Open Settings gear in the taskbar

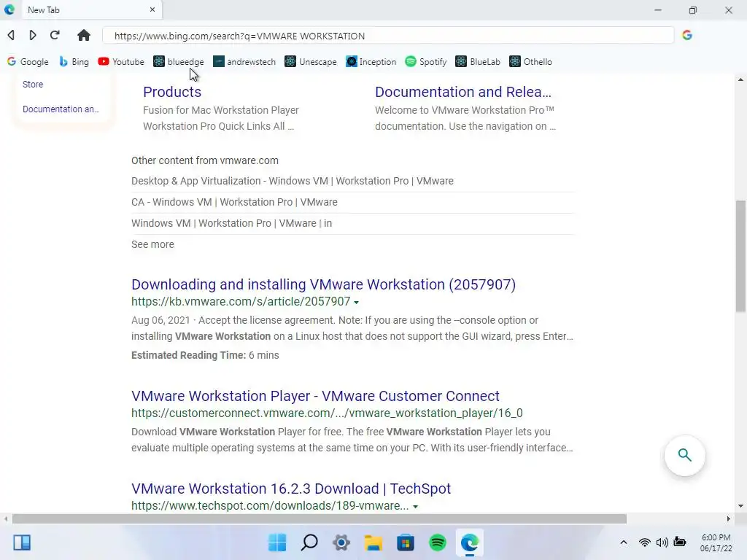pos(341,542)
